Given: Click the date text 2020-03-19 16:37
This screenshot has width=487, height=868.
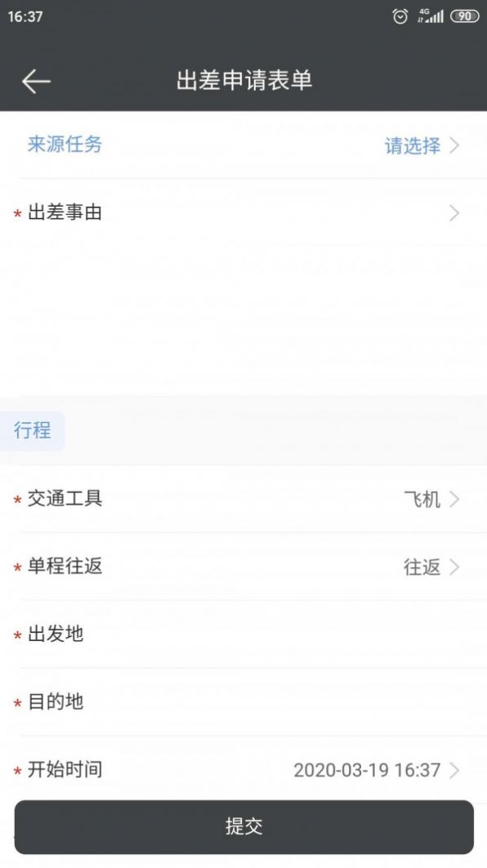Looking at the screenshot, I should tap(368, 768).
